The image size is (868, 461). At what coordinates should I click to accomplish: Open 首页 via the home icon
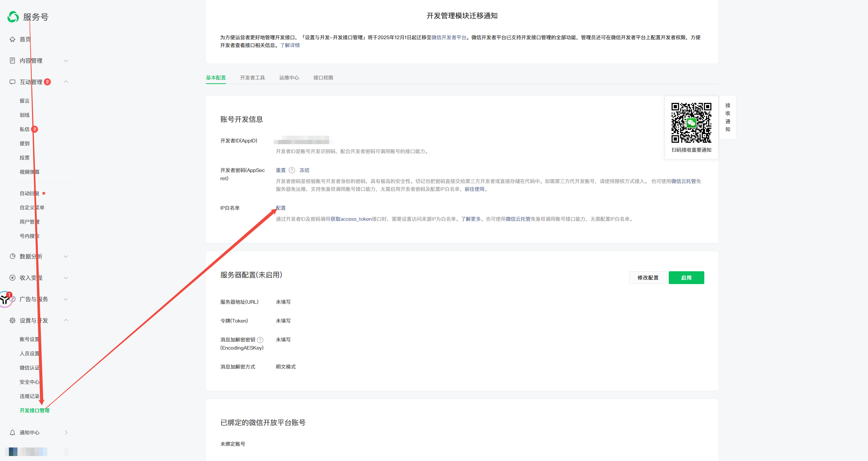[x=12, y=39]
